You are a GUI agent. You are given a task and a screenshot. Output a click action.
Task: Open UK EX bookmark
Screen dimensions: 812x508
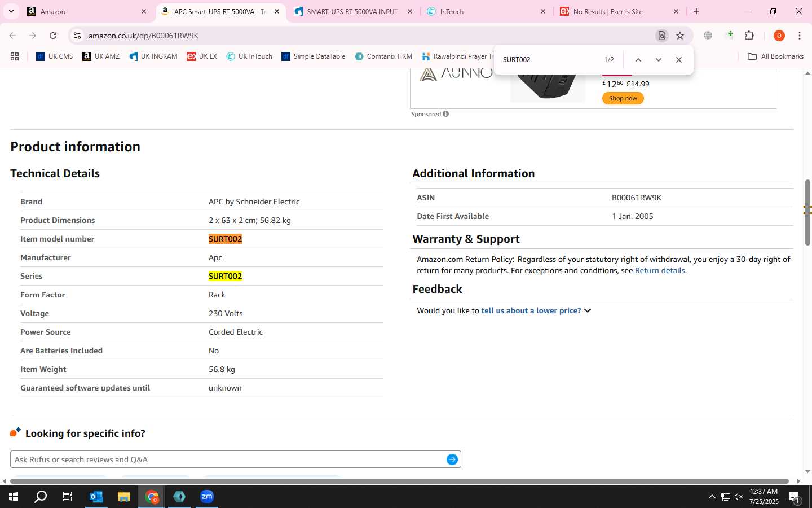[202, 56]
